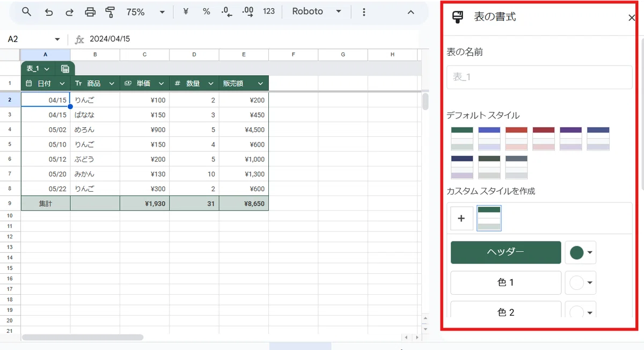Select column G header
Viewport: 644px width, 350px height.
click(343, 55)
